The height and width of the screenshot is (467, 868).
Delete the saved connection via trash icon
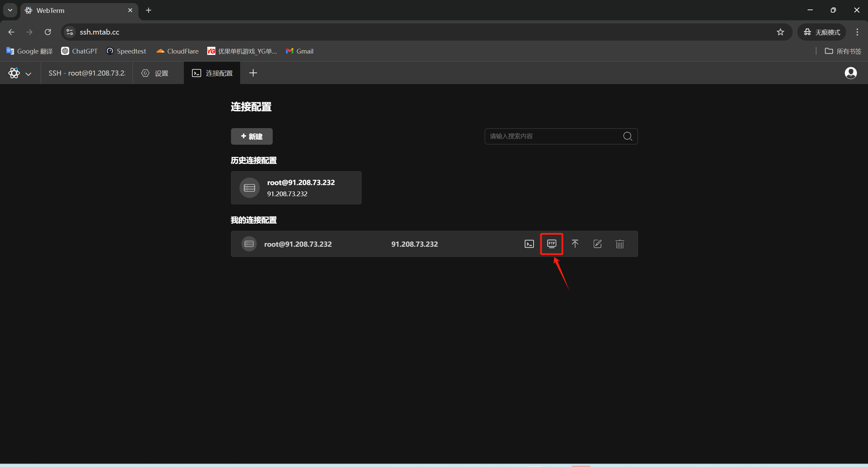tap(620, 244)
